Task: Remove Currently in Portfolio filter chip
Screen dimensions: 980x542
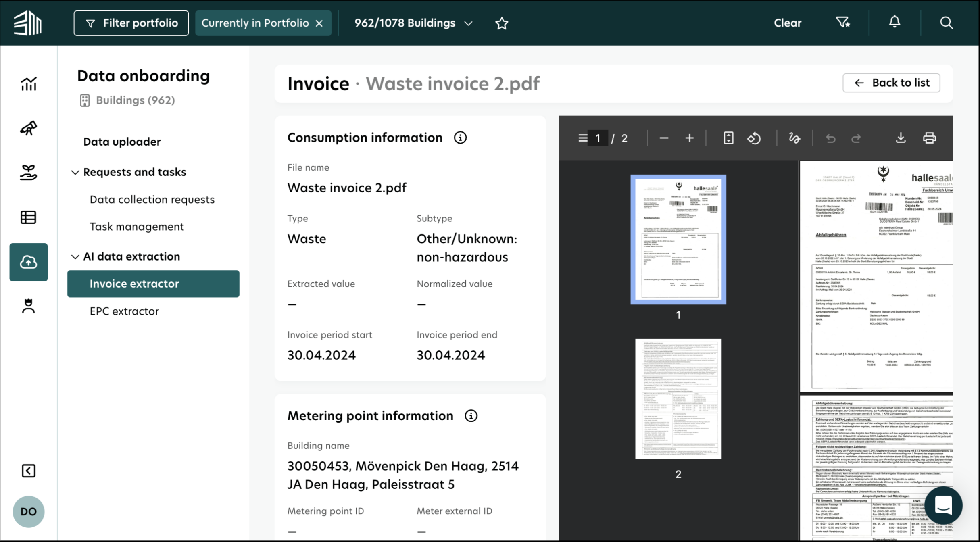Action: point(319,23)
